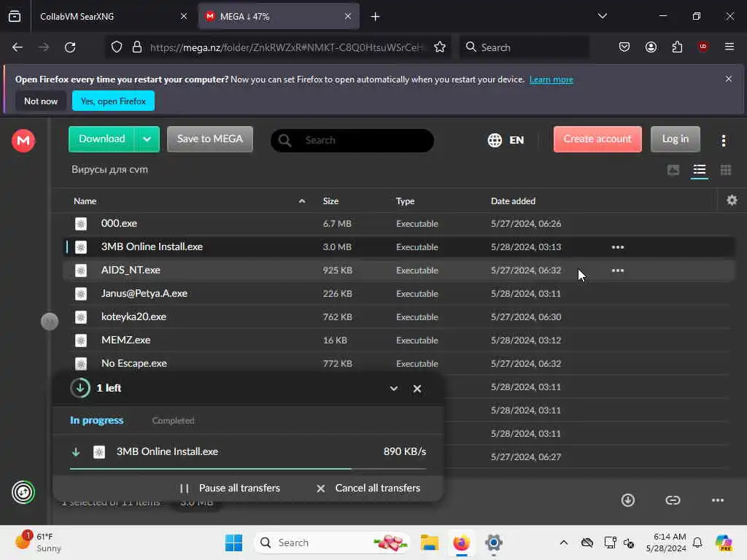
Task: Sort by Date added column header
Action: point(513,201)
